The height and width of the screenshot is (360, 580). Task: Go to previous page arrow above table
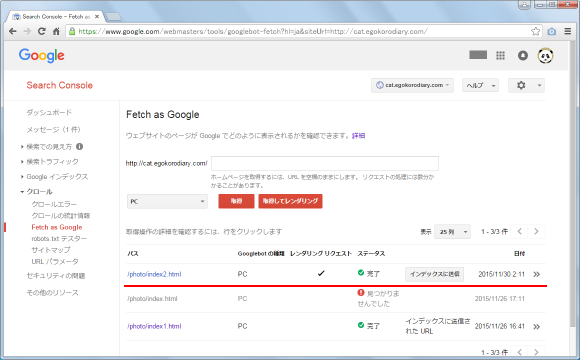click(519, 231)
